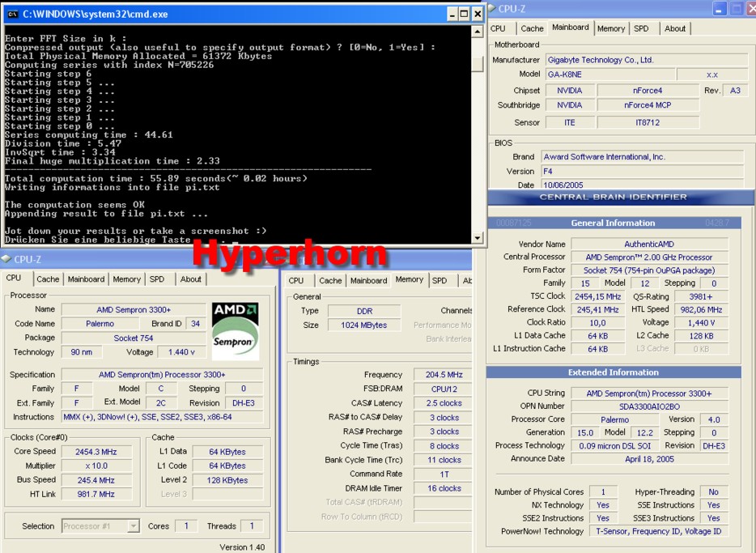Select SPD tab in middle memory CPU-Z window
Viewport: 756px width, 553px height.
click(x=440, y=281)
